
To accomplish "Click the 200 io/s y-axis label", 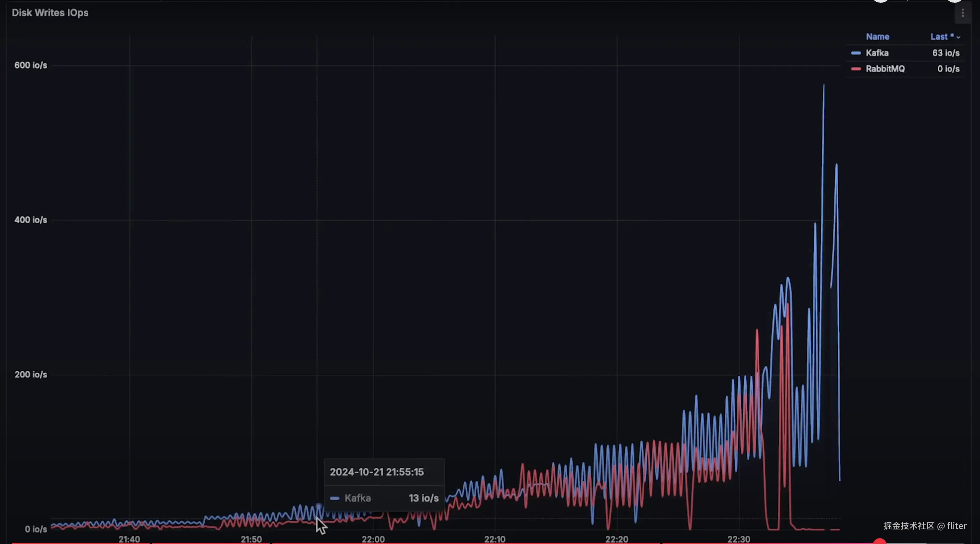I will [31, 374].
